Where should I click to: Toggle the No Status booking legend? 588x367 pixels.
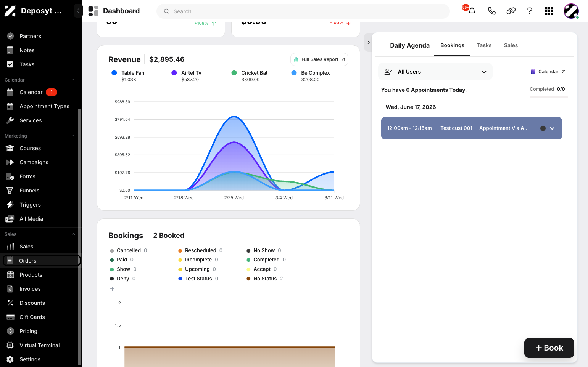point(264,279)
